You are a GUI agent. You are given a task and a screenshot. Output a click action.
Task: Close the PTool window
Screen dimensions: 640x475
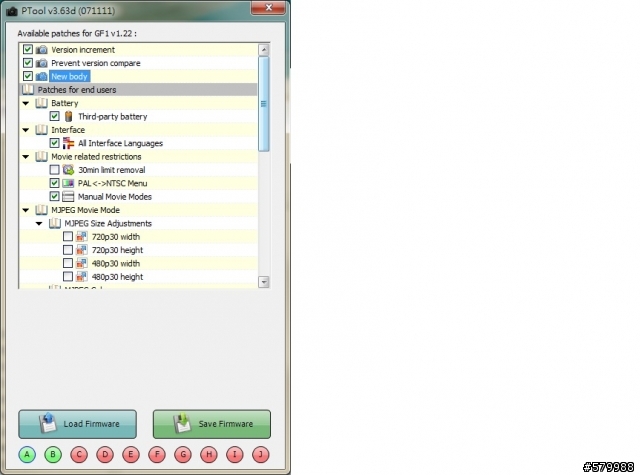[268, 7]
